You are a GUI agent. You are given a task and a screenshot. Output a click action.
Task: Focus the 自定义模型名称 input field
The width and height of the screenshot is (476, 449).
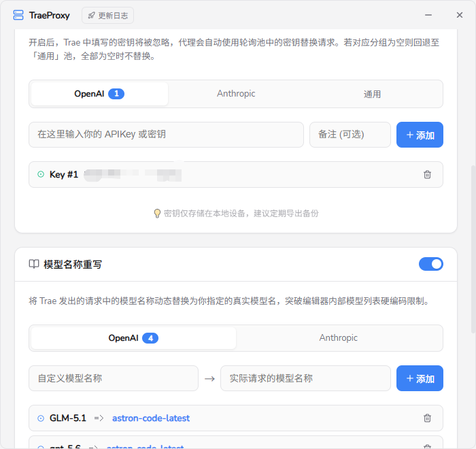[x=114, y=378]
